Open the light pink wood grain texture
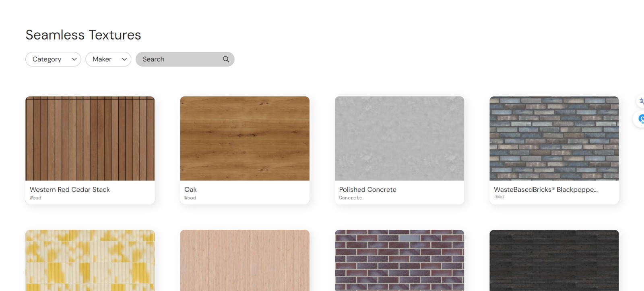This screenshot has width=644, height=291. click(x=245, y=260)
